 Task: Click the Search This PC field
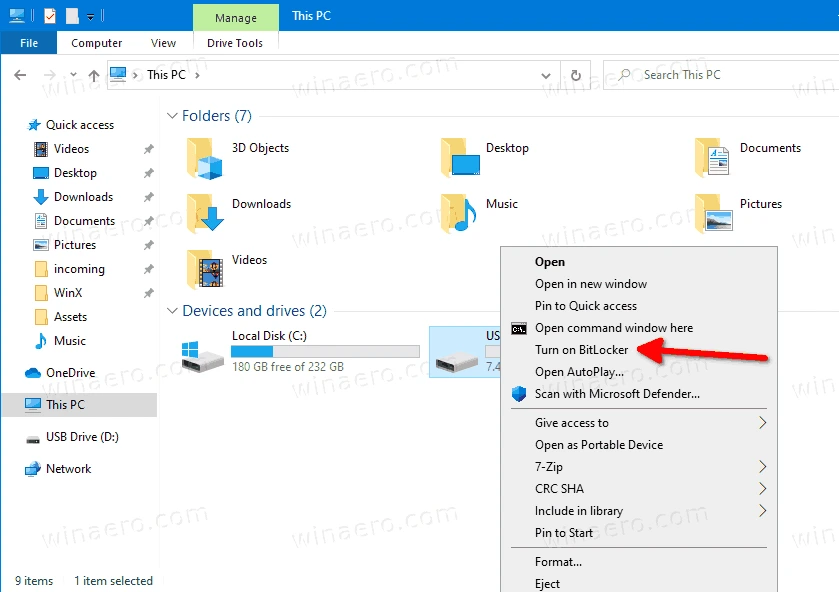(722, 75)
